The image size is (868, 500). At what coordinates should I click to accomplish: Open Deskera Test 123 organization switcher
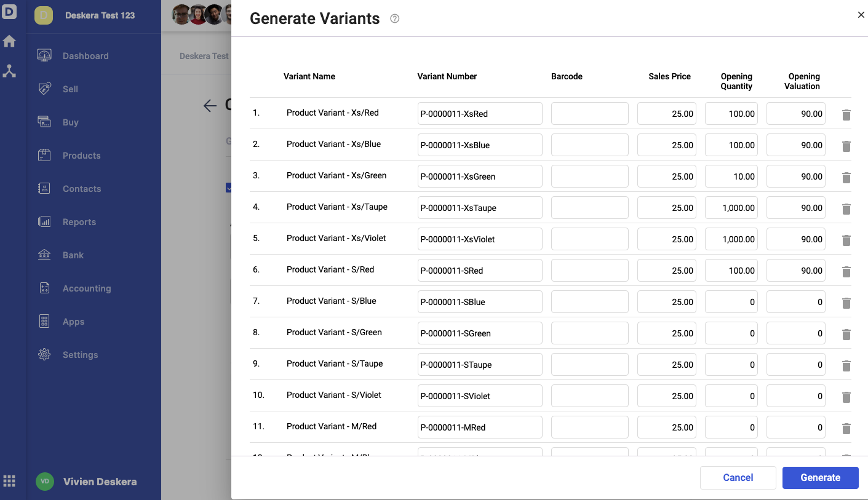[94, 15]
